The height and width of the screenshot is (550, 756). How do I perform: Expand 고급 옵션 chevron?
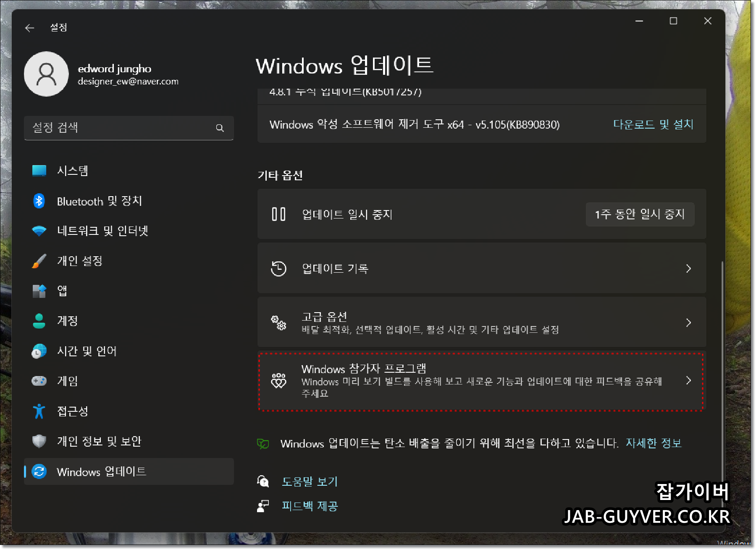pos(688,323)
